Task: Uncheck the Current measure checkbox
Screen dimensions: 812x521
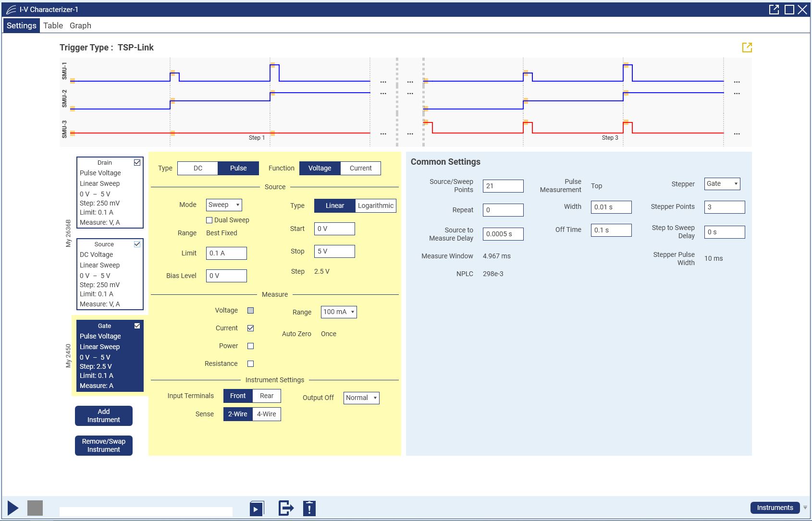Action: pos(250,328)
